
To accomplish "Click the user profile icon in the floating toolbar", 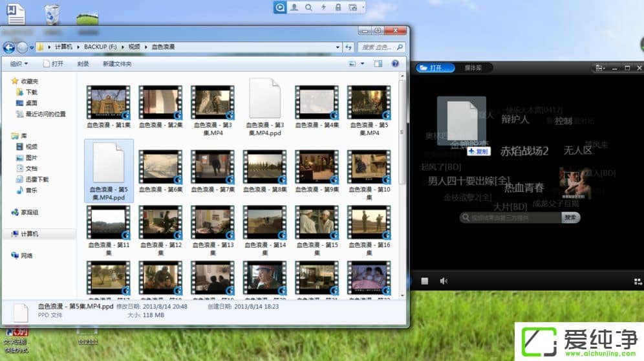I will pyautogui.click(x=294, y=7).
